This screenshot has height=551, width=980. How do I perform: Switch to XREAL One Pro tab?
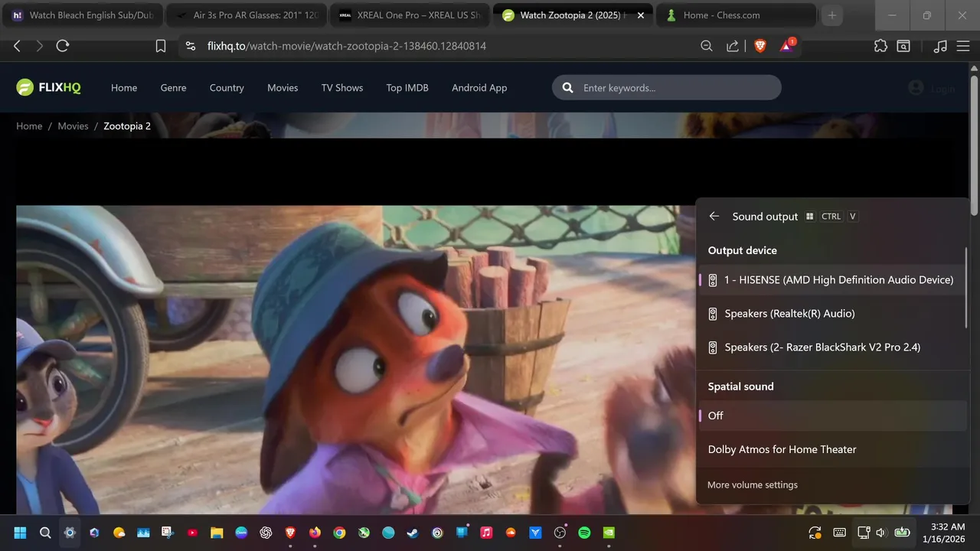coord(410,15)
